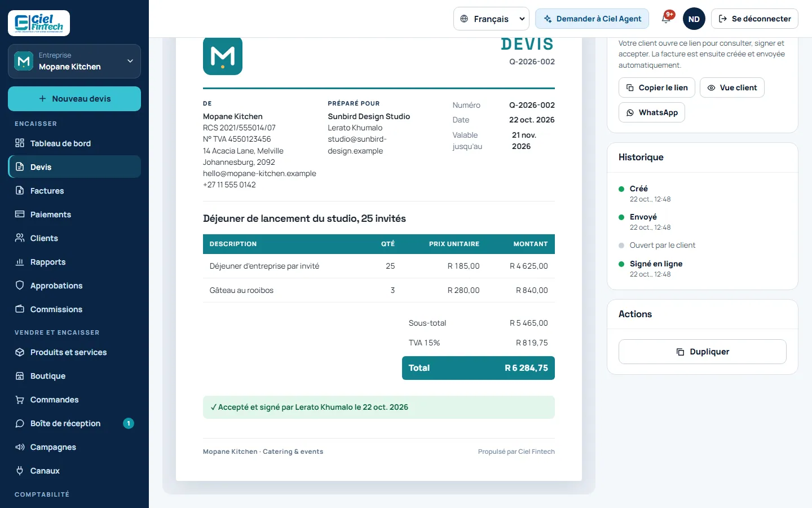Click the Boîte de réception chat icon
Screen dimensions: 812x508
coord(20,423)
